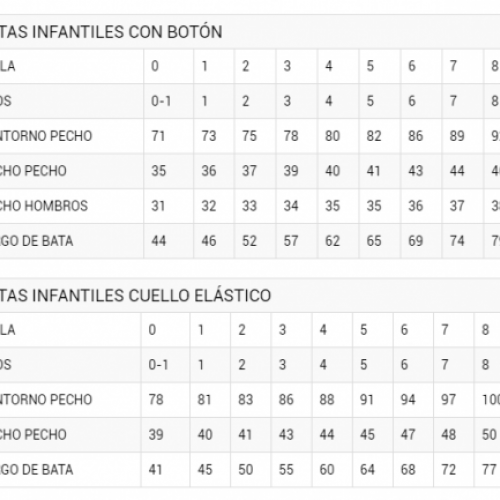Image resolution: width=500 pixels, height=500 pixels.
Task: Click value 100 in elastic collar table
Action: click(x=491, y=400)
